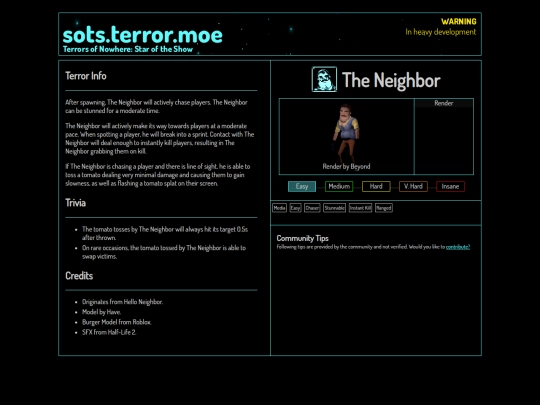This screenshot has height=405, width=540.
Task: Click "Burger Model from Roblox." credit line
Action: click(x=117, y=322)
